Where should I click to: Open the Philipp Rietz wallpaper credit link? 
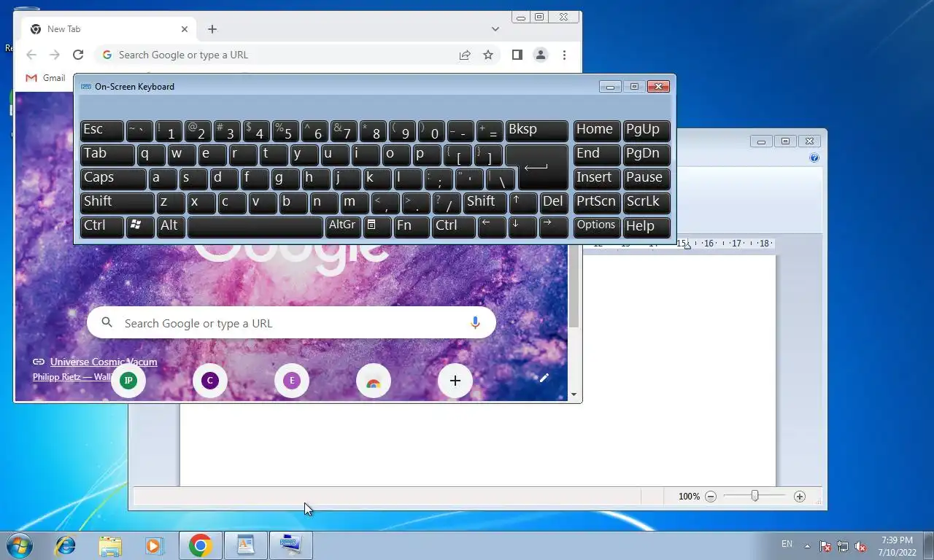click(x=72, y=377)
